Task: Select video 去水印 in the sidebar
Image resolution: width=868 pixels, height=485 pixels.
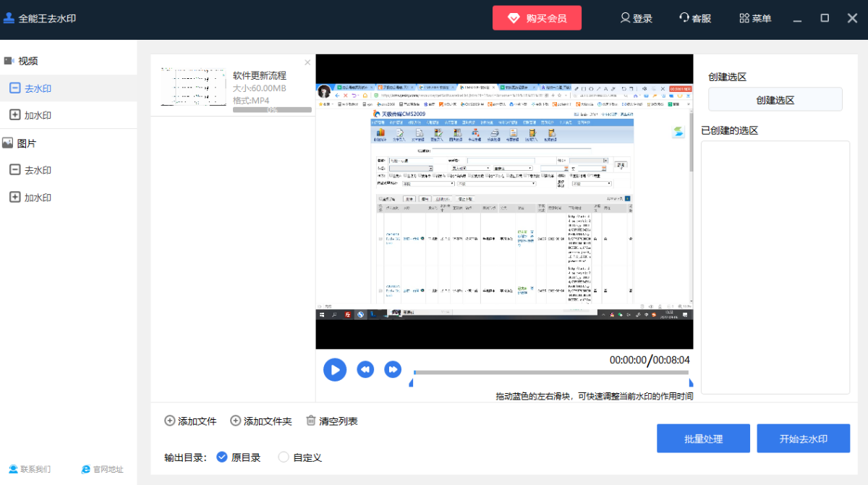Action: 38,88
